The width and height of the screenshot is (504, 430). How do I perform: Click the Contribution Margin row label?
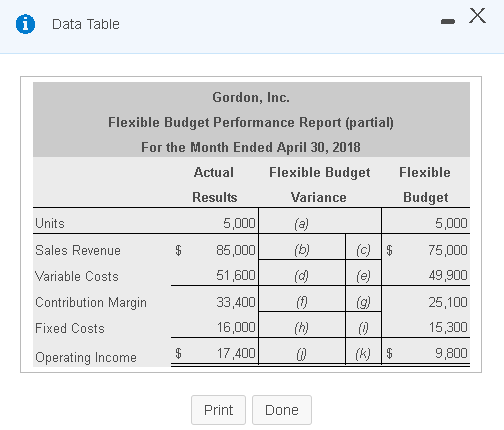[91, 303]
